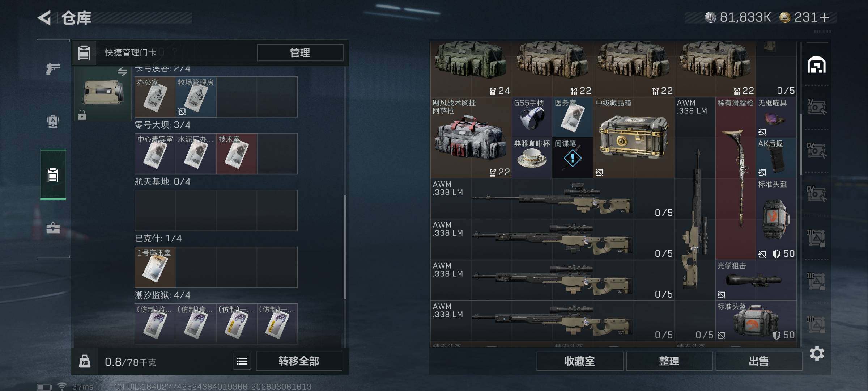Click 转移全部 button
The width and height of the screenshot is (868, 391).
pyautogui.click(x=299, y=361)
